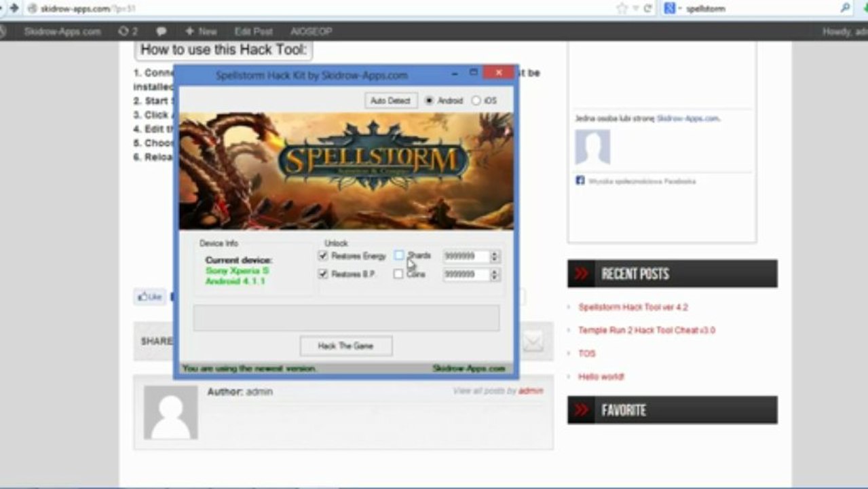Open Skidrow-Apps.com in the admin bar
868x489 pixels.
(x=62, y=31)
